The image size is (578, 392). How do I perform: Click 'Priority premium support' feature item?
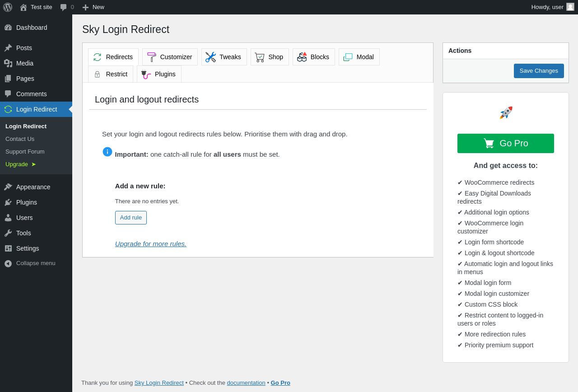click(x=495, y=345)
